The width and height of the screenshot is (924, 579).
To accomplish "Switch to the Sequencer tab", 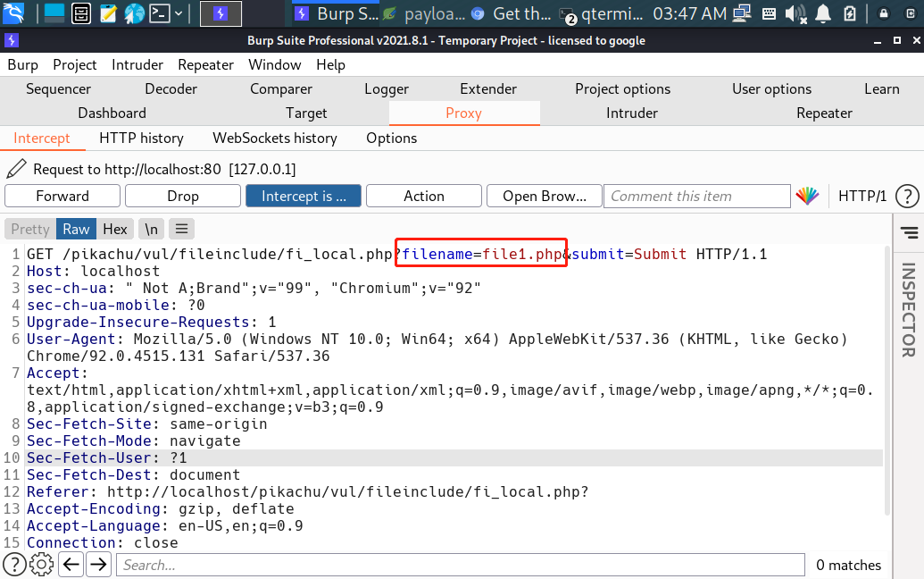I will pos(58,89).
